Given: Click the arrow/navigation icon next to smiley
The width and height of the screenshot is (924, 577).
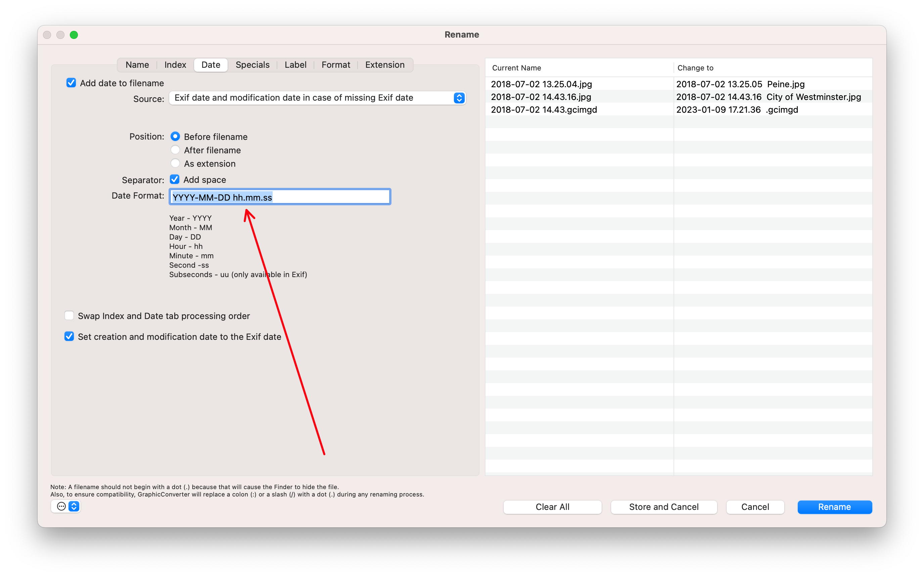Looking at the screenshot, I should [x=74, y=507].
